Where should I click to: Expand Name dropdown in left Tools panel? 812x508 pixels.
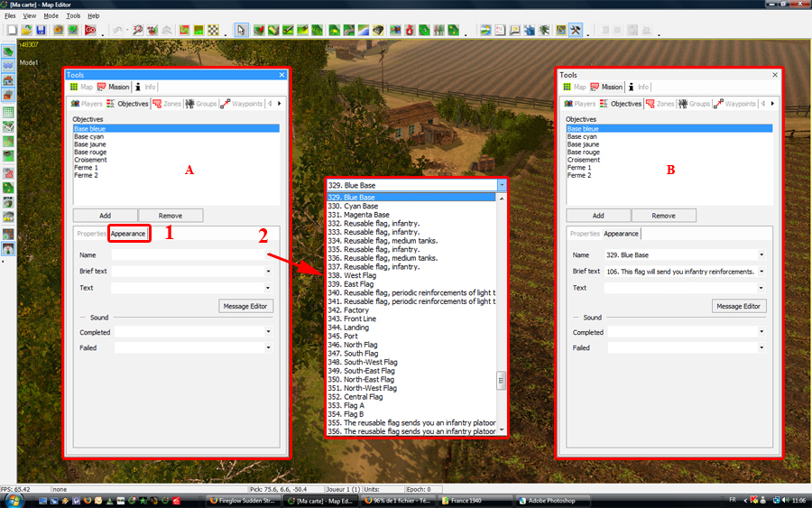coord(268,254)
